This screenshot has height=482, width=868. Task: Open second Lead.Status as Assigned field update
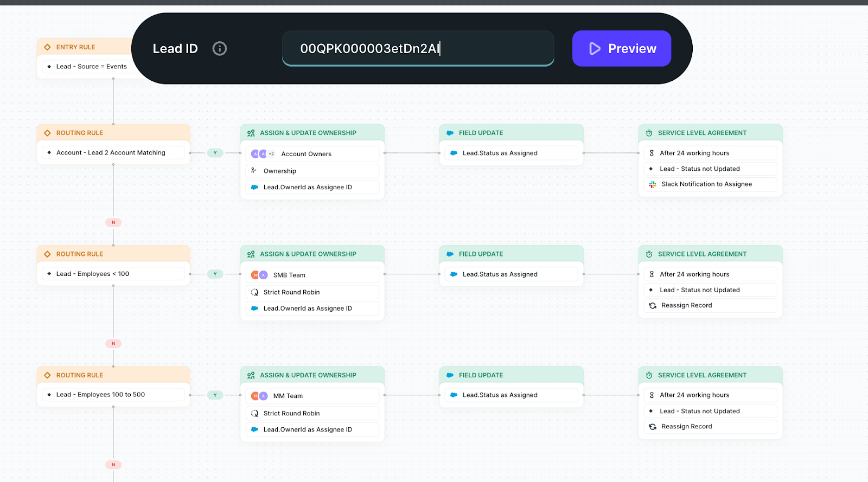click(512, 274)
